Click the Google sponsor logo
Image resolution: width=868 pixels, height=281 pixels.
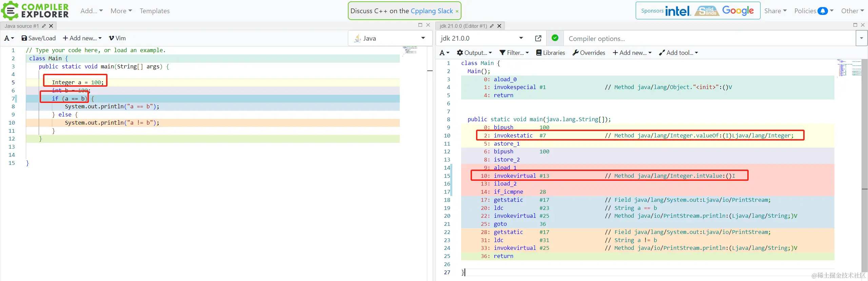(738, 10)
